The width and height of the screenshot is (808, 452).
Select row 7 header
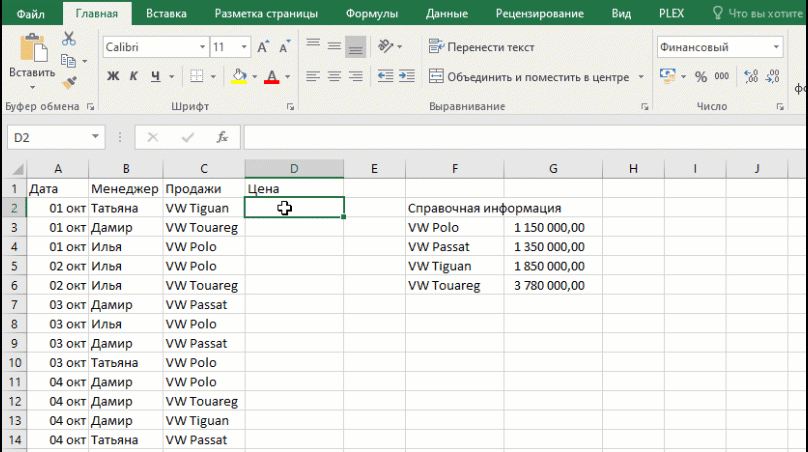(14, 305)
